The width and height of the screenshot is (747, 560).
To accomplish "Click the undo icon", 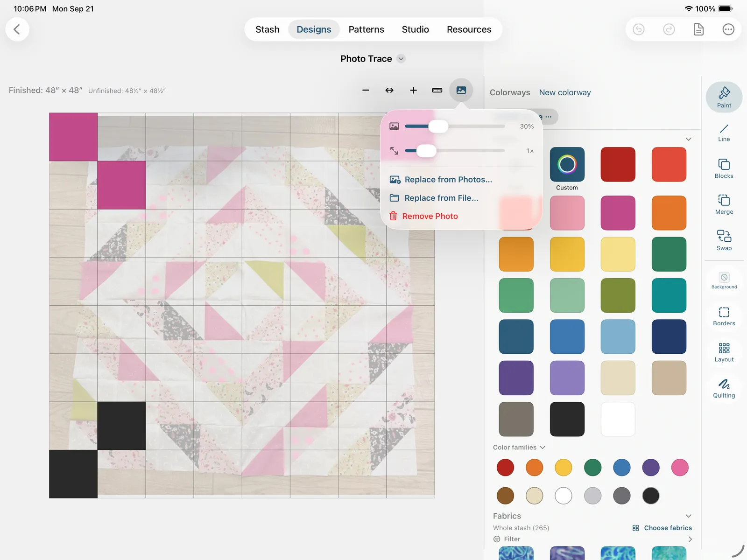I will [x=638, y=29].
